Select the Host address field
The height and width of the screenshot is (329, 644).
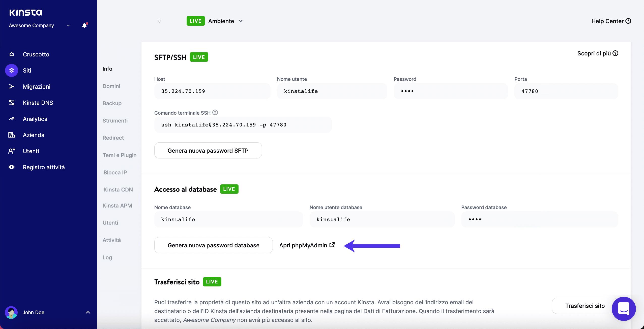pos(212,91)
